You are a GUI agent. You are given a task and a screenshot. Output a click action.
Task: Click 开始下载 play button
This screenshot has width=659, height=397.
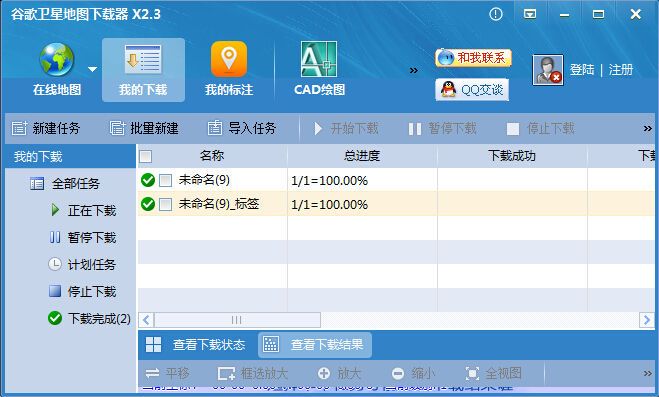(x=346, y=129)
